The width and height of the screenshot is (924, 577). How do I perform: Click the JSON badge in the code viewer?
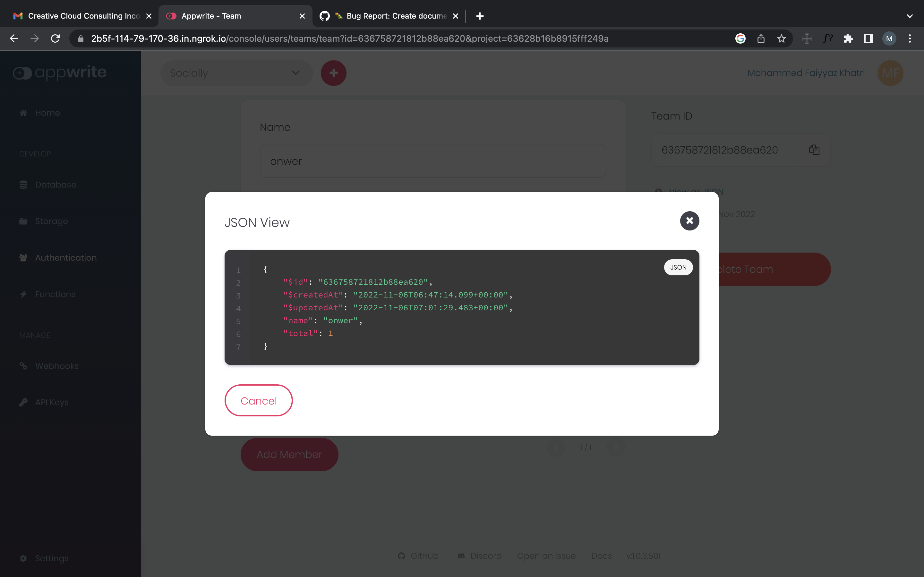[x=678, y=267]
